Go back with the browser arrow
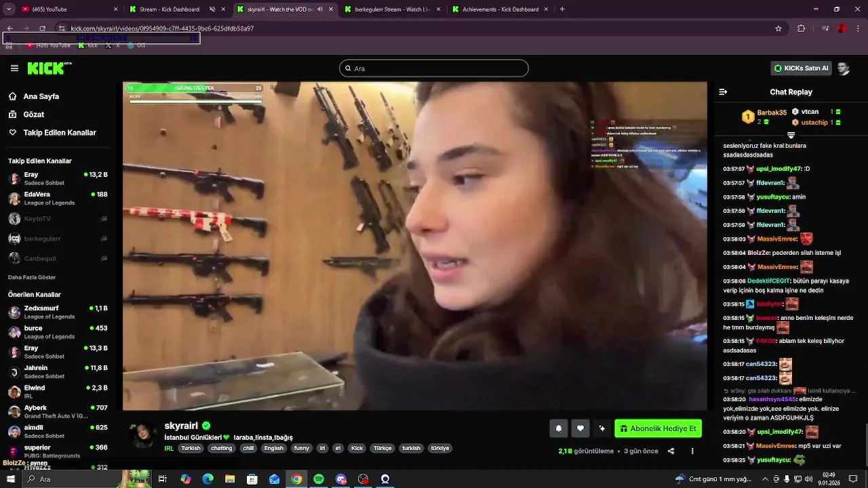The height and width of the screenshot is (488, 868). point(10,28)
